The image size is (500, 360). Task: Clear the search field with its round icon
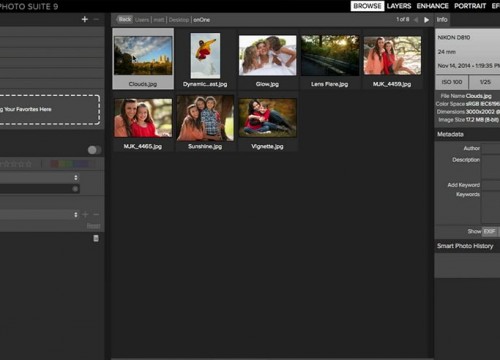(x=75, y=189)
